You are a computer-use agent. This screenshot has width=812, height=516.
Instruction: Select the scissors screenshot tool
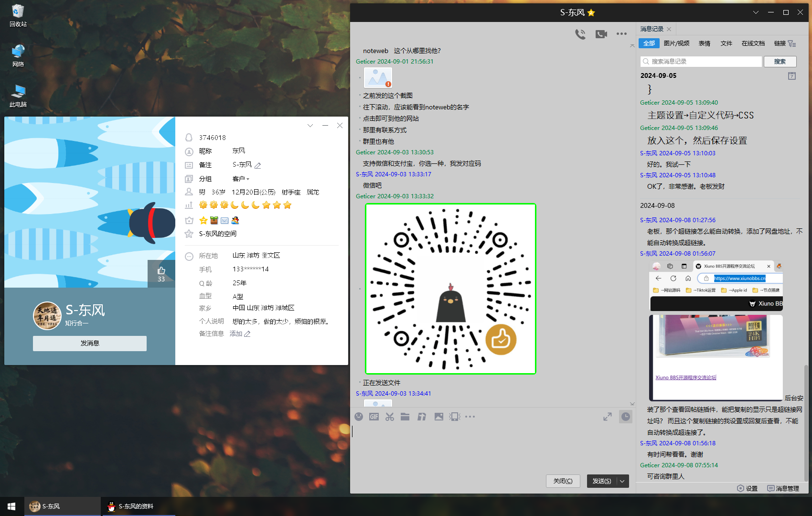390,417
